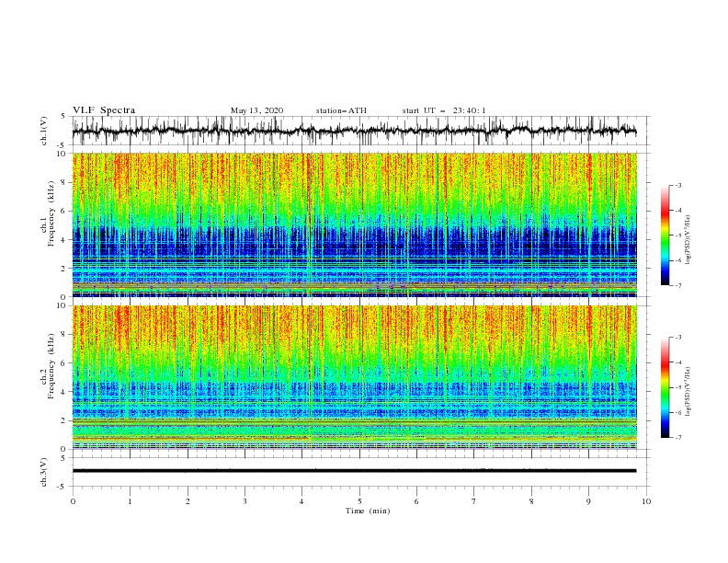
Task: Click time axis tick label "0"
Action: tap(73, 501)
